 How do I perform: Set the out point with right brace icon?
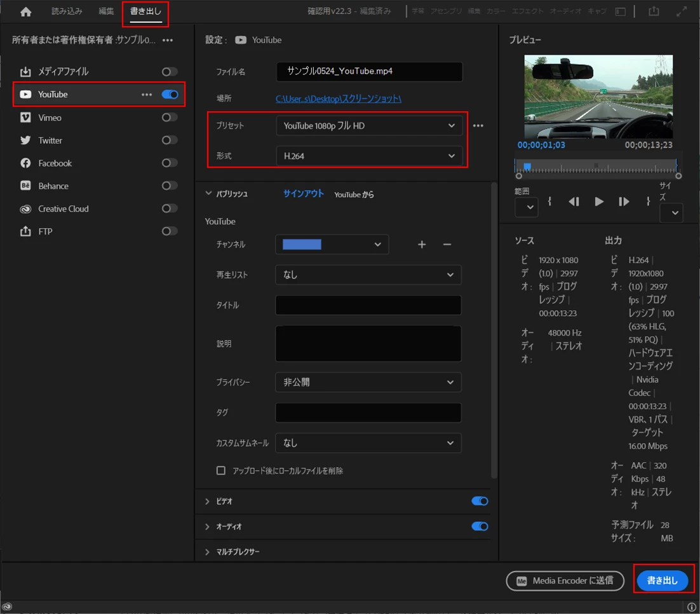pos(648,201)
